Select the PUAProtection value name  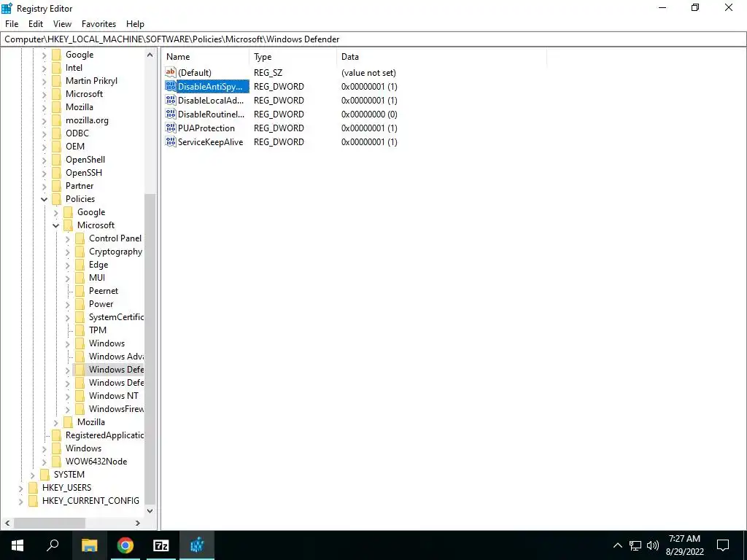coord(206,128)
